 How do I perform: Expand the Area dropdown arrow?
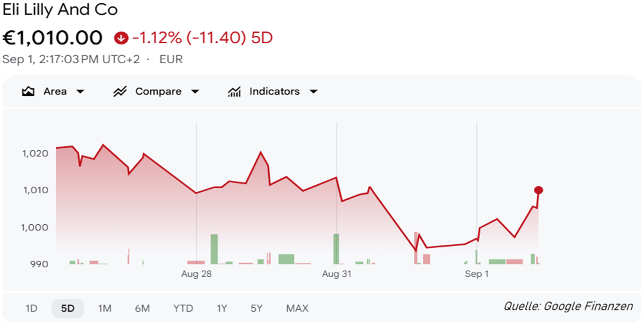click(80, 91)
